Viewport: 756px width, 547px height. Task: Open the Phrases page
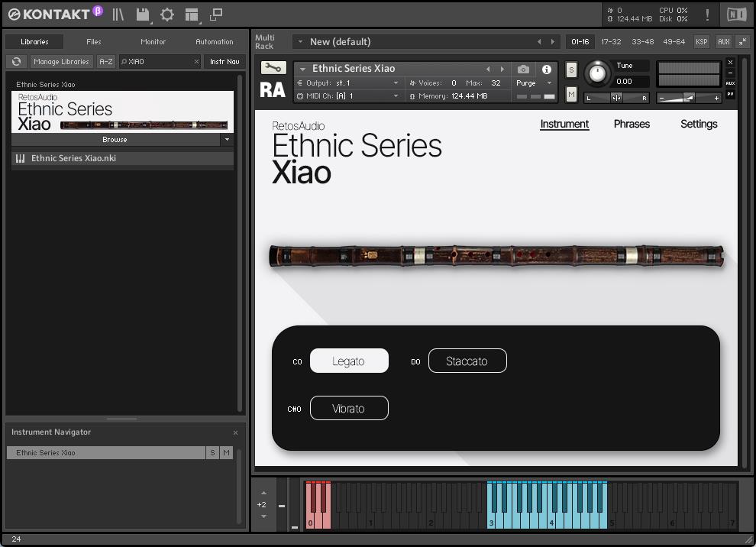[632, 124]
